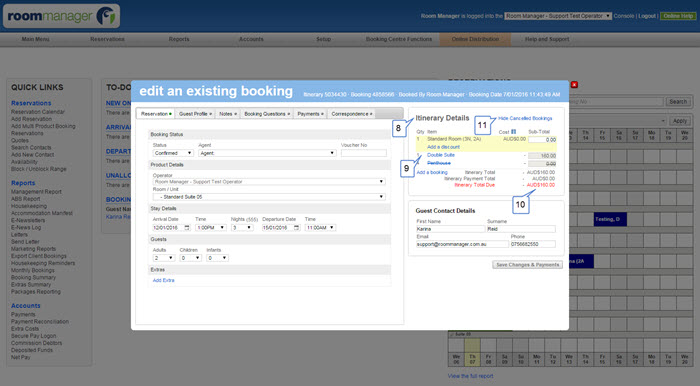Click the blue Cost info icon
This screenshot has height=386, width=700.
tap(513, 132)
